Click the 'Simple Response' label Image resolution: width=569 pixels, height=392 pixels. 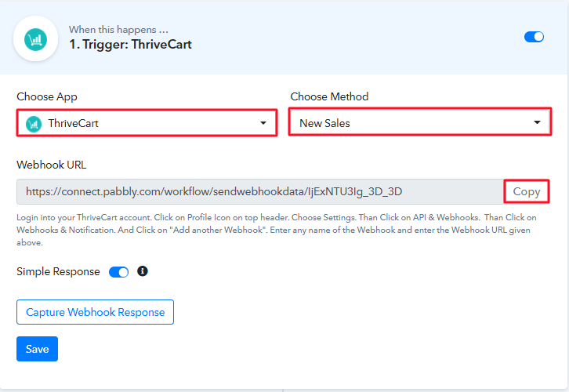click(58, 272)
